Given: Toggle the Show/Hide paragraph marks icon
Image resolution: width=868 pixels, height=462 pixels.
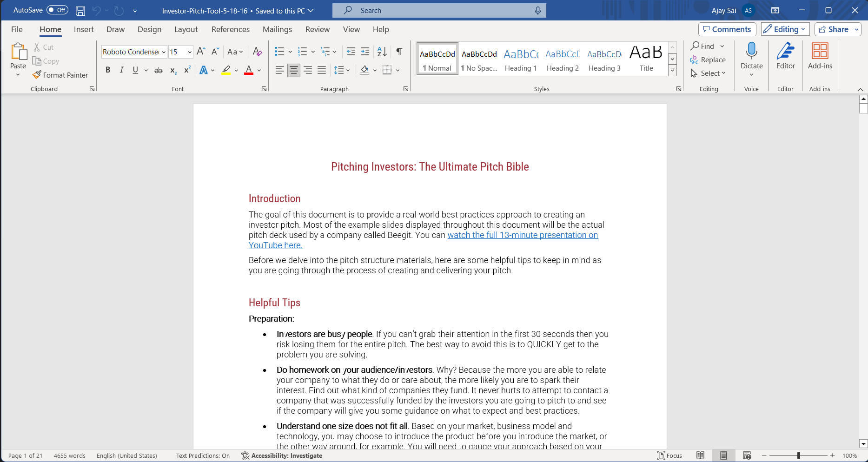Looking at the screenshot, I should click(399, 52).
